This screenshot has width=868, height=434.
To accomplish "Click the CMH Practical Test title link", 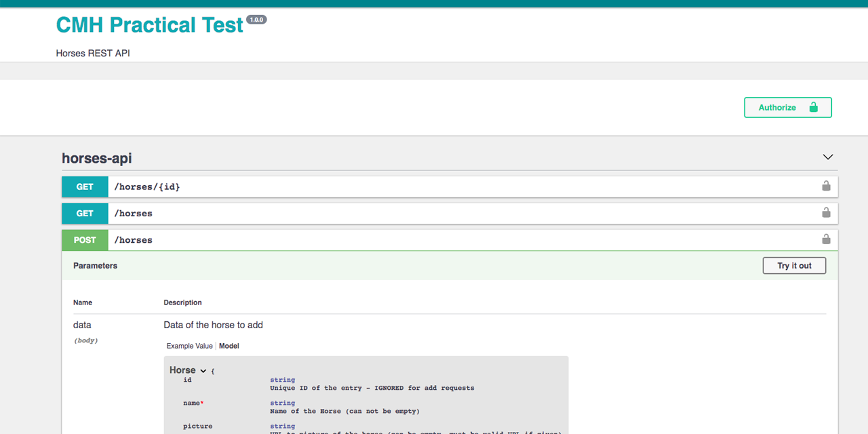I will tap(149, 24).
